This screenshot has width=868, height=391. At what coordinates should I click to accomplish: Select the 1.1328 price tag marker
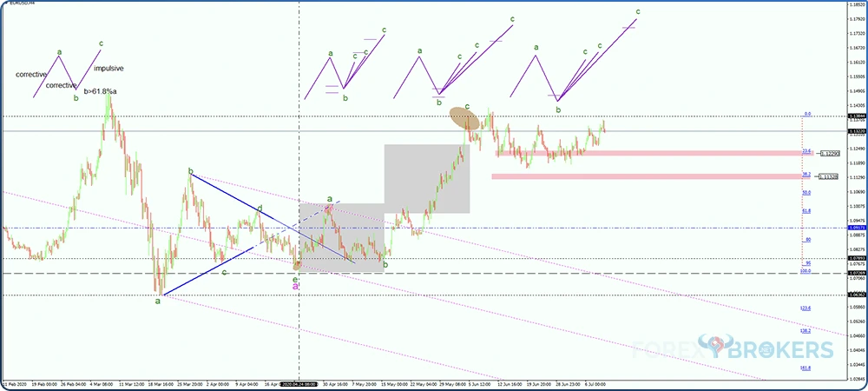pos(831,176)
